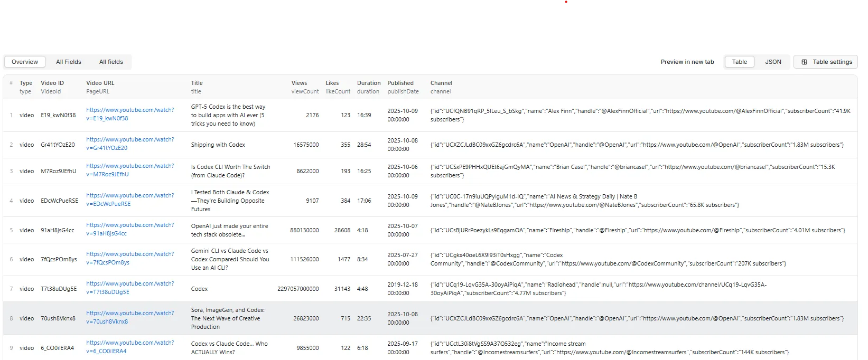Open the 70ush8Vknx8 video link
The width and height of the screenshot is (868, 360).
[x=130, y=317]
